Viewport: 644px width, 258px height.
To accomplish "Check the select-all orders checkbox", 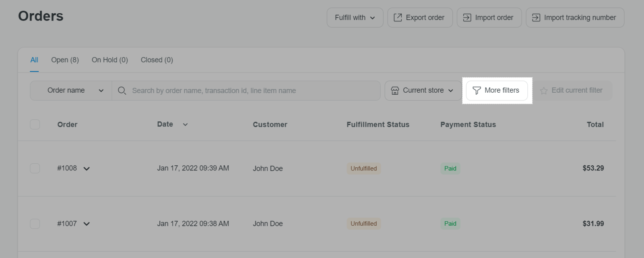I will point(35,125).
